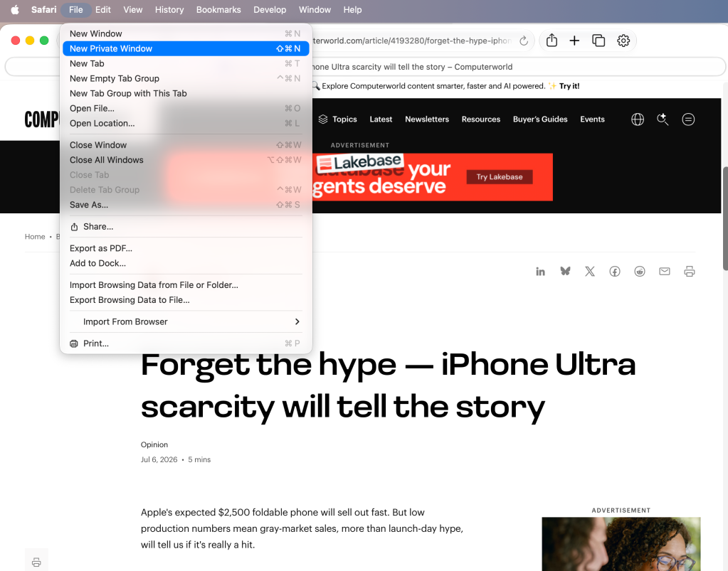This screenshot has height=571, width=728.
Task: Follow the Try it! link
Action: pos(569,86)
